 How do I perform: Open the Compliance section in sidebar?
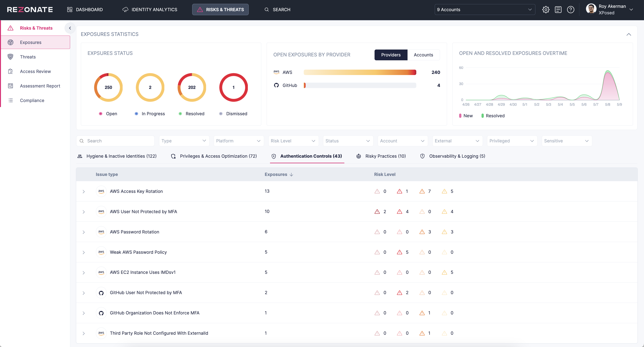point(32,100)
